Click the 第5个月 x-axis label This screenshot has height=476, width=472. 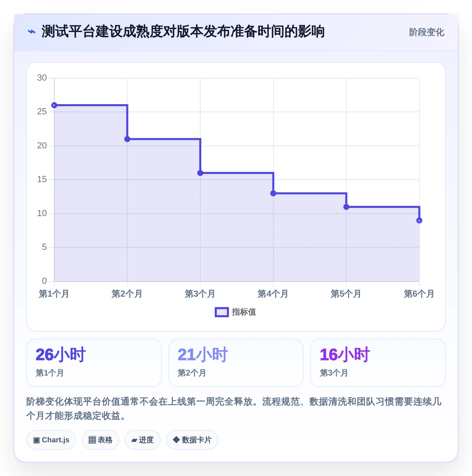[x=346, y=294]
